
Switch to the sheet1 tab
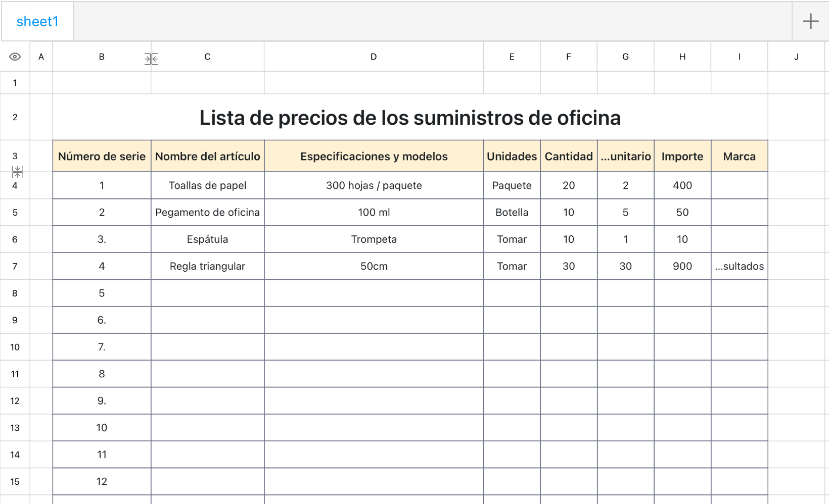click(37, 22)
